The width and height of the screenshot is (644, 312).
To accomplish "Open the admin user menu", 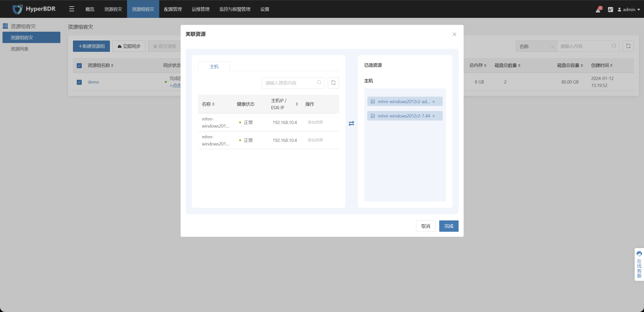I will click(x=629, y=10).
